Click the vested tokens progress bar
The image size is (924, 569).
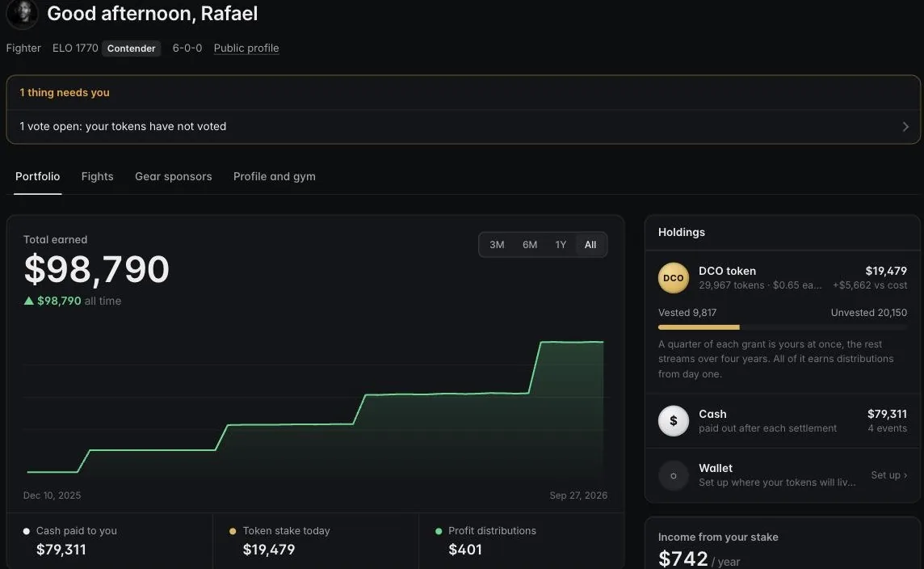783,327
